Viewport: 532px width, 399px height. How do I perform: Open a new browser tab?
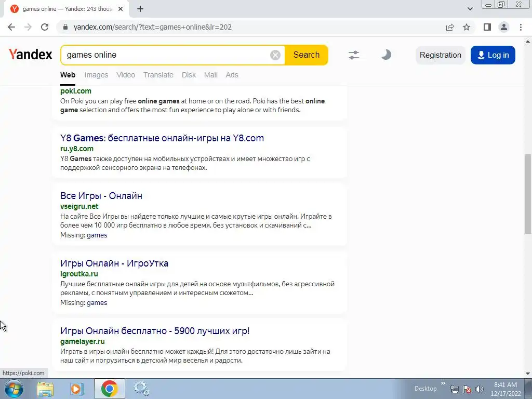pyautogui.click(x=140, y=9)
